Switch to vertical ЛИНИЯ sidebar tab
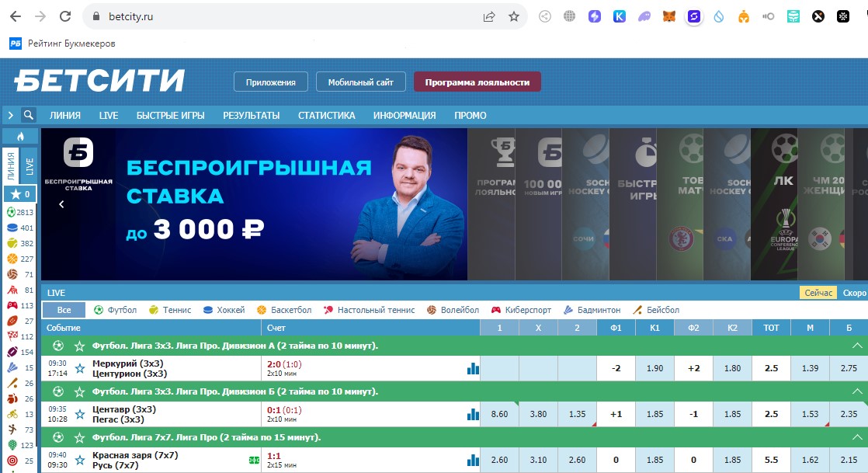The height and width of the screenshot is (473, 868). pos(11,166)
